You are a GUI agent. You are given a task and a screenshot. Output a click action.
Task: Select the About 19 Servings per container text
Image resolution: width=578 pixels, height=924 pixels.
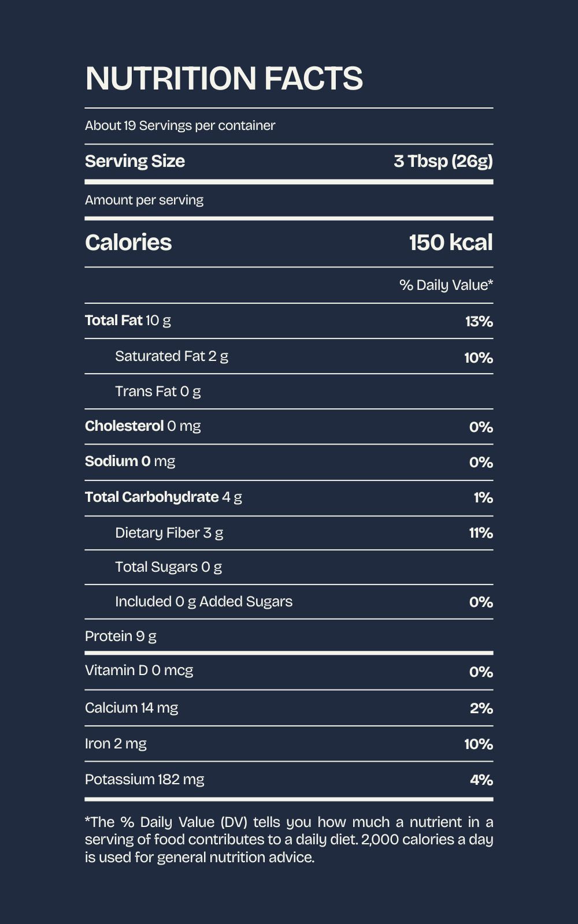coord(180,126)
